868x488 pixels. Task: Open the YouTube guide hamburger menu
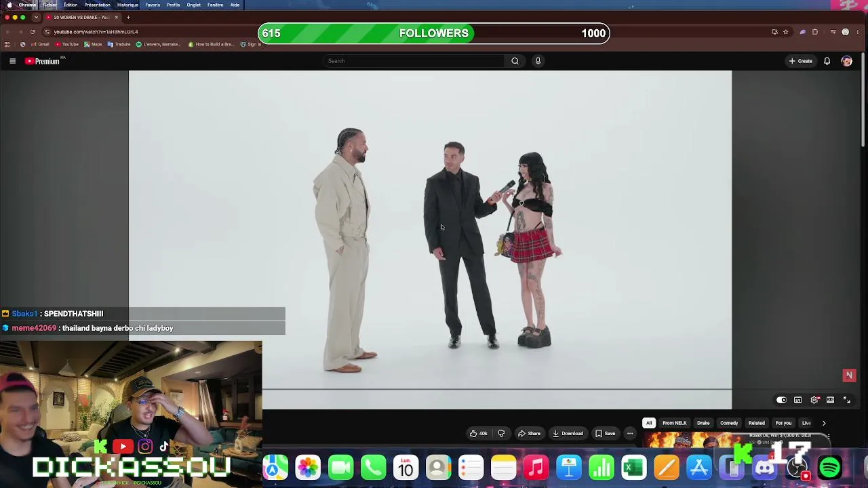12,61
